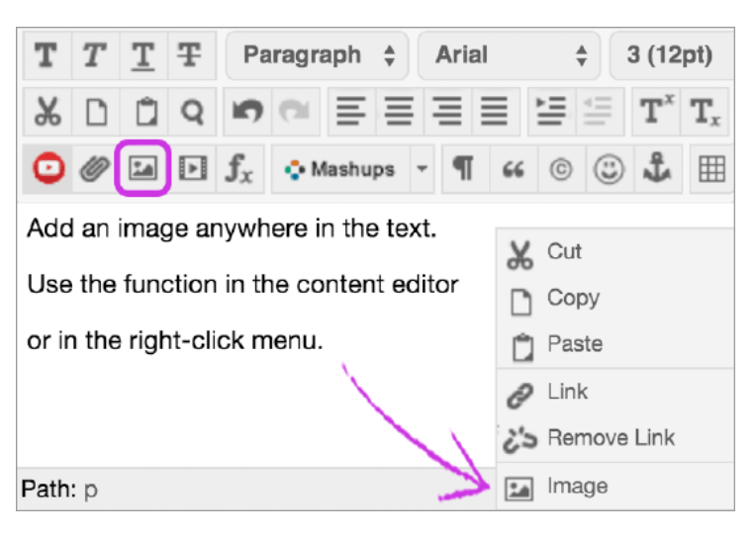This screenshot has width=756, height=538.
Task: Expand the Mashups dropdown arrow
Action: coord(423,169)
